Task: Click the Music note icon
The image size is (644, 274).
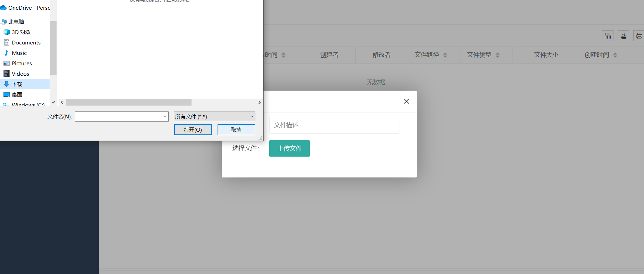Action: pyautogui.click(x=7, y=53)
